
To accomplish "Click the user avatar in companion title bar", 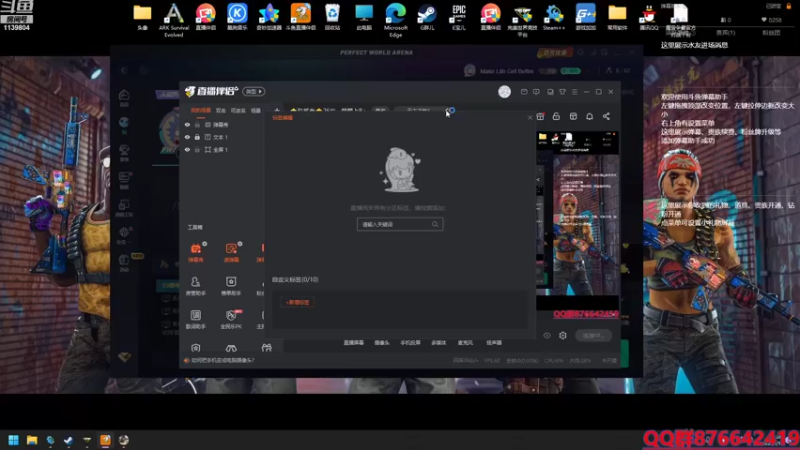I will [x=504, y=91].
